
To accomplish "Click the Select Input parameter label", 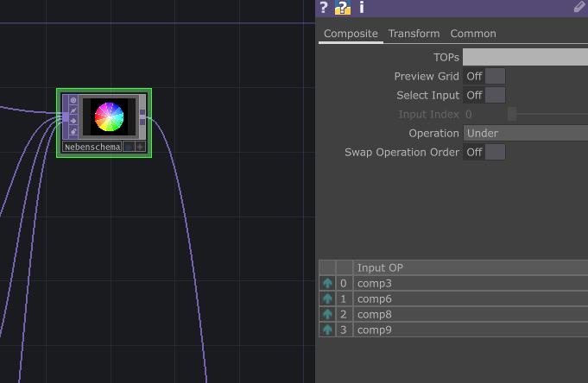I will 428,95.
